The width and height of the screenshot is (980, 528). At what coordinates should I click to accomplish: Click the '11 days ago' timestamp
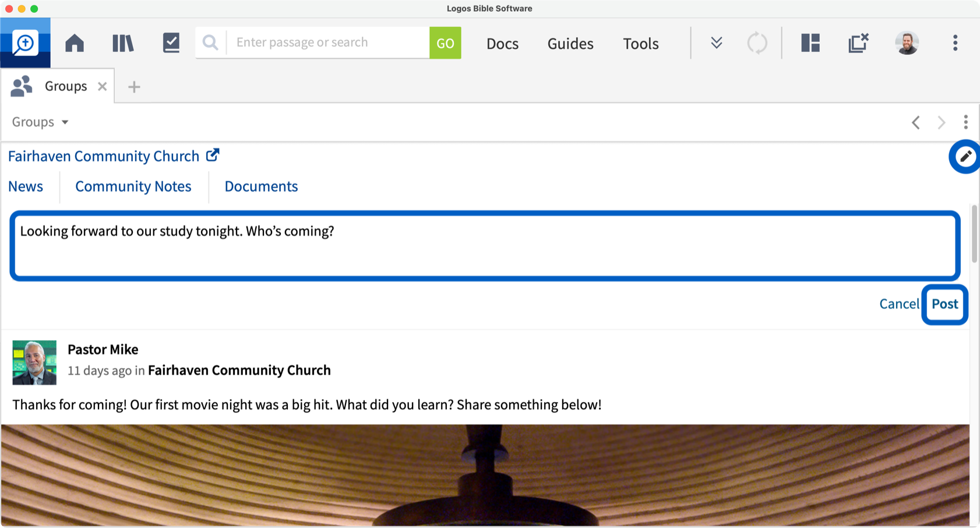point(100,371)
